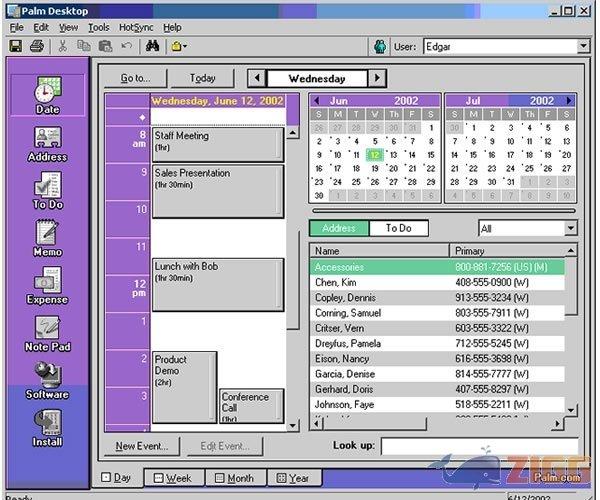Select the Staff Meeting event
The image size is (600, 500).
pyautogui.click(x=218, y=144)
